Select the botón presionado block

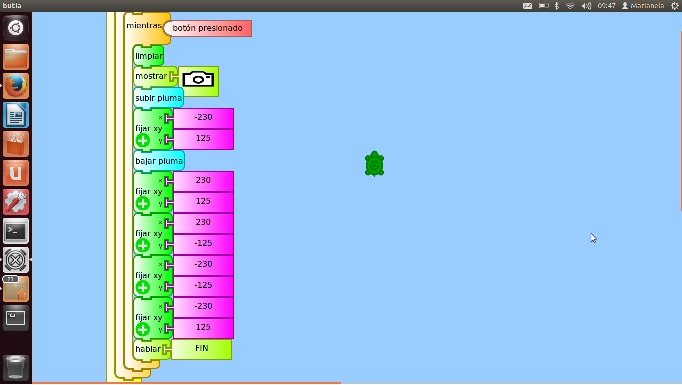coord(207,28)
